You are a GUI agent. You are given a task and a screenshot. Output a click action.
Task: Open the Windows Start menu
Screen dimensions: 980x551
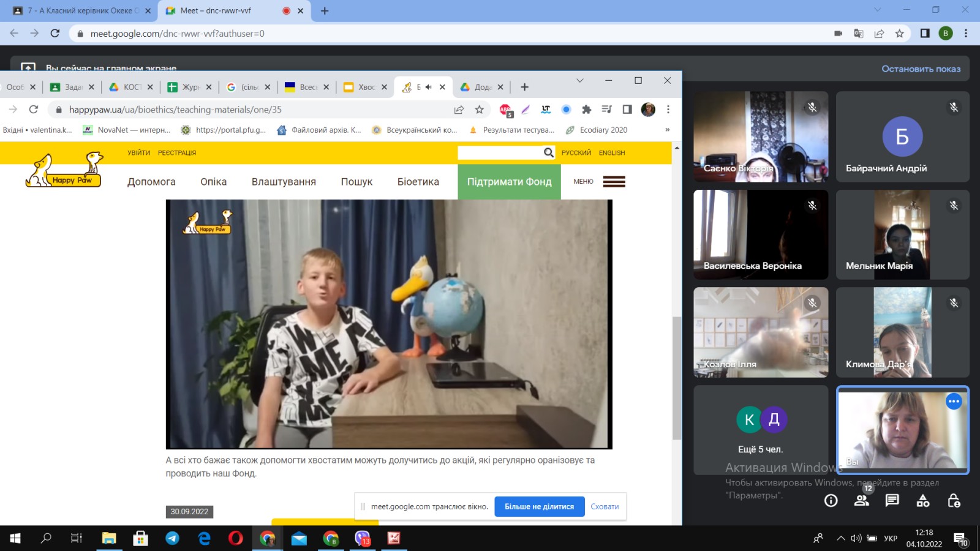click(15, 538)
